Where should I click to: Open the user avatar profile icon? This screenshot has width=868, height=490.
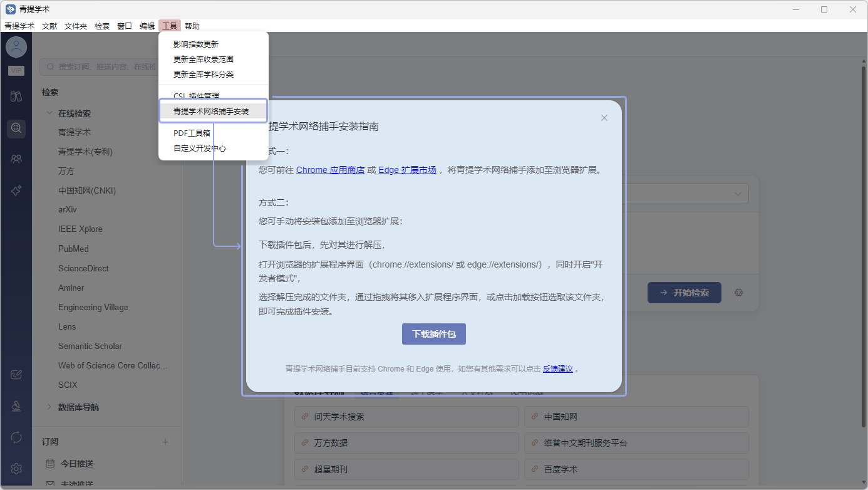tap(16, 47)
